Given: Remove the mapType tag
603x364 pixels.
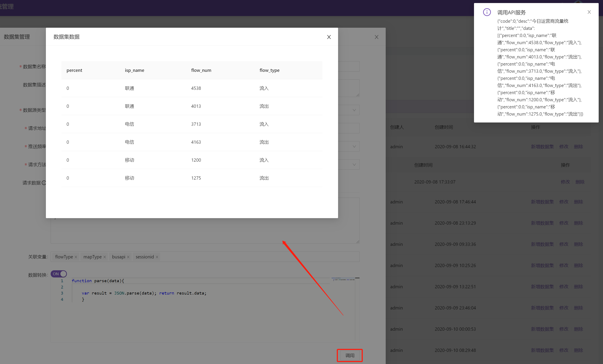Looking at the screenshot, I should [105, 257].
